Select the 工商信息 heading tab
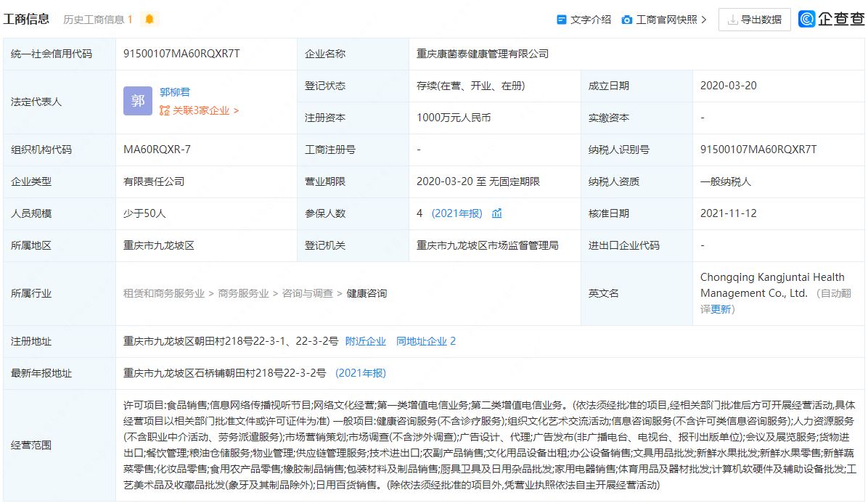This screenshot has height=503, width=868. point(27,20)
